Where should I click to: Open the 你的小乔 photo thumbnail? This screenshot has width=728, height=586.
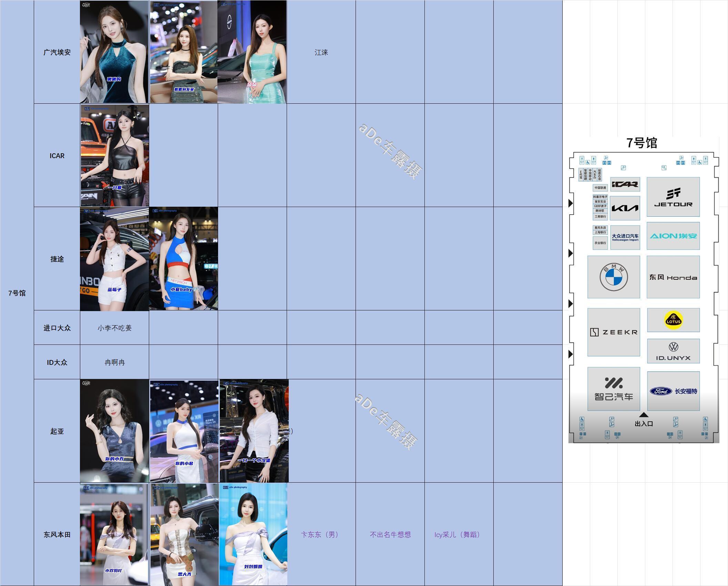(114, 431)
